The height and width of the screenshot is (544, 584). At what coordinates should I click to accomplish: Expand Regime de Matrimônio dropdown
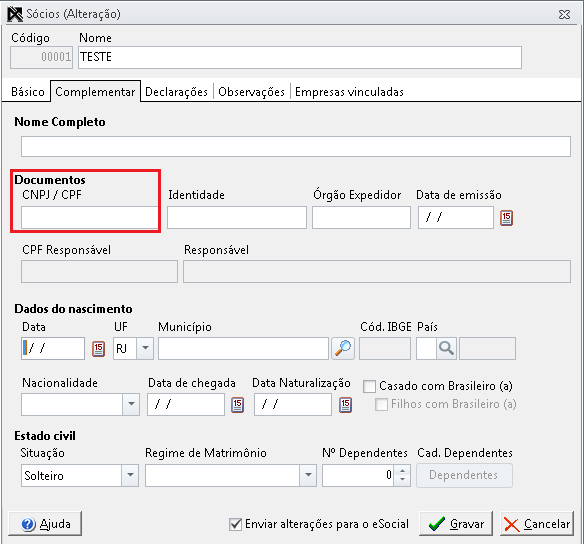tap(308, 475)
